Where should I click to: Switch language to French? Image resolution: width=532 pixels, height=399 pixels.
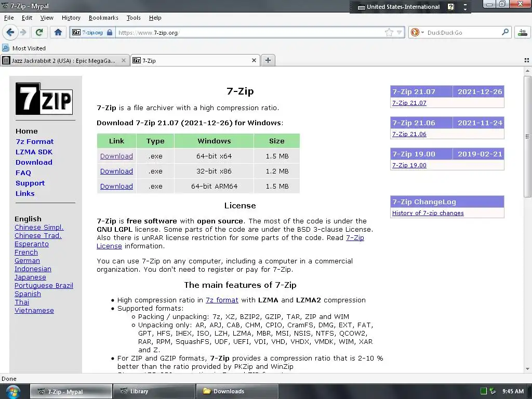click(26, 252)
